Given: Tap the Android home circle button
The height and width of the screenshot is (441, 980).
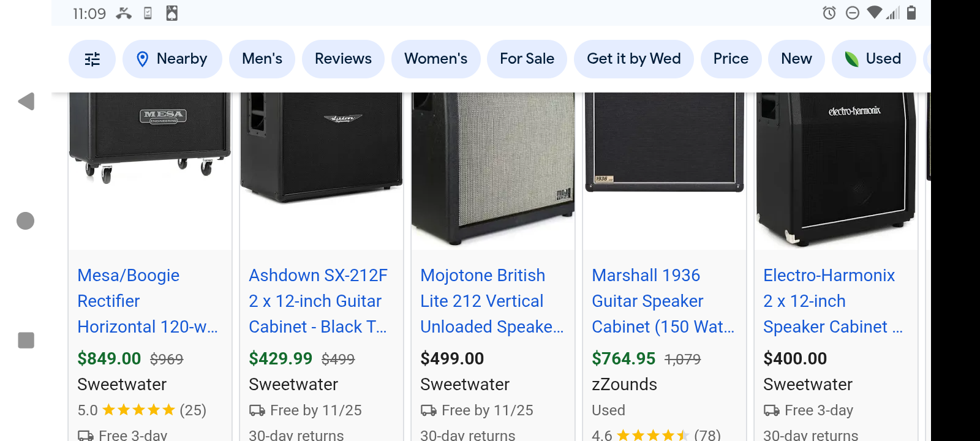Looking at the screenshot, I should coord(25,221).
